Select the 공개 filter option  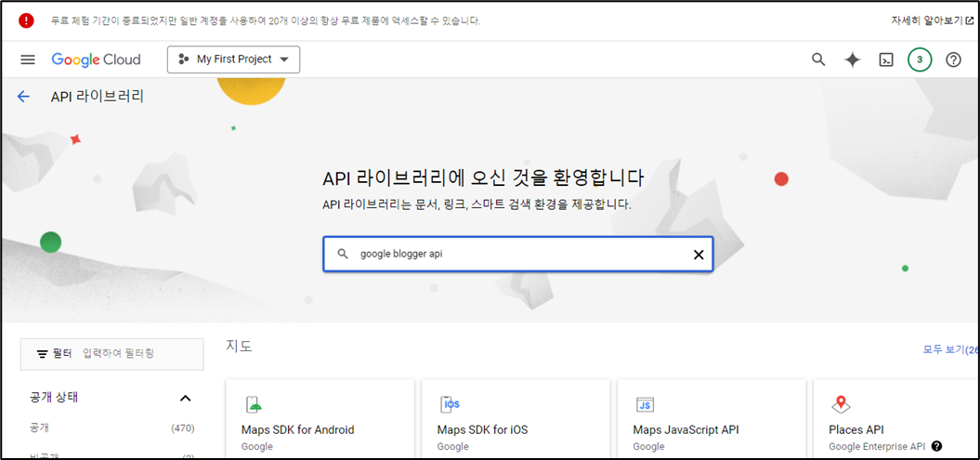(39, 428)
